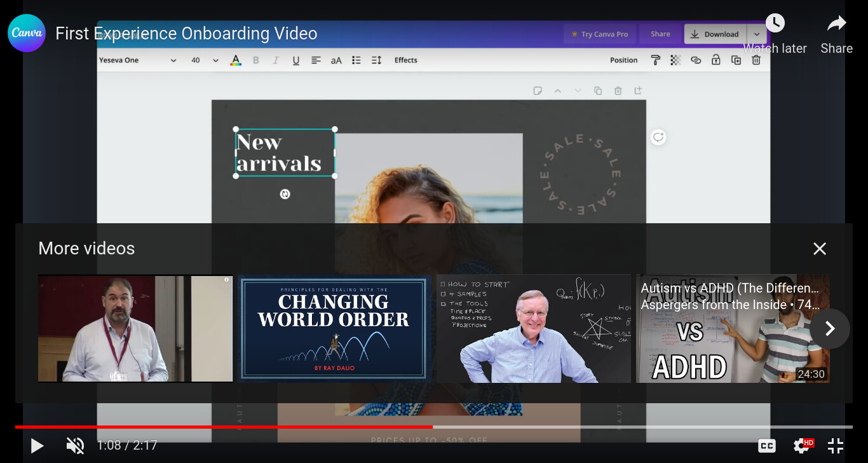The width and height of the screenshot is (868, 463).
Task: Open the First Experience Onboarding Video title link
Action: pyautogui.click(x=186, y=33)
